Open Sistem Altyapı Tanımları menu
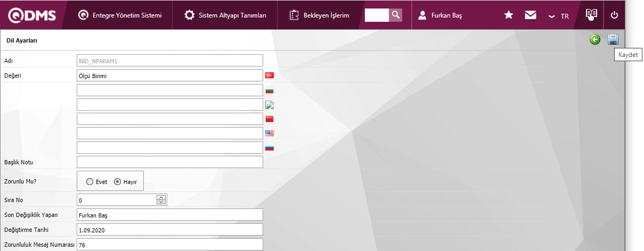644x251 pixels. 225,15
